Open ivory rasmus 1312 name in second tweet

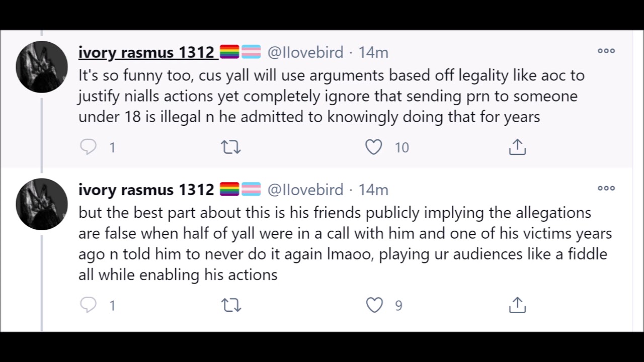(146, 190)
